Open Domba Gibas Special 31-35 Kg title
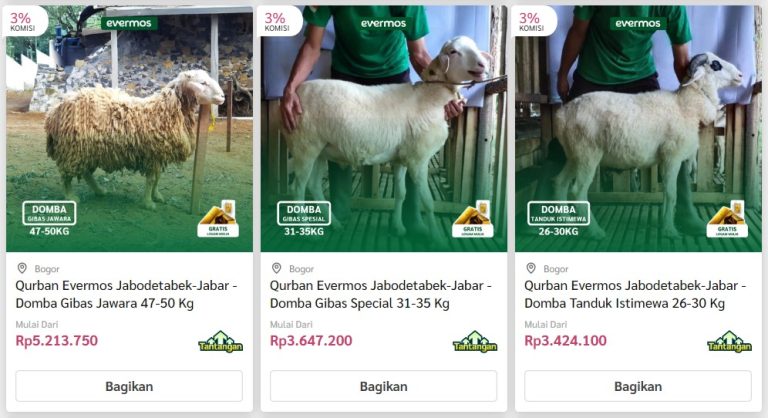 point(381,294)
